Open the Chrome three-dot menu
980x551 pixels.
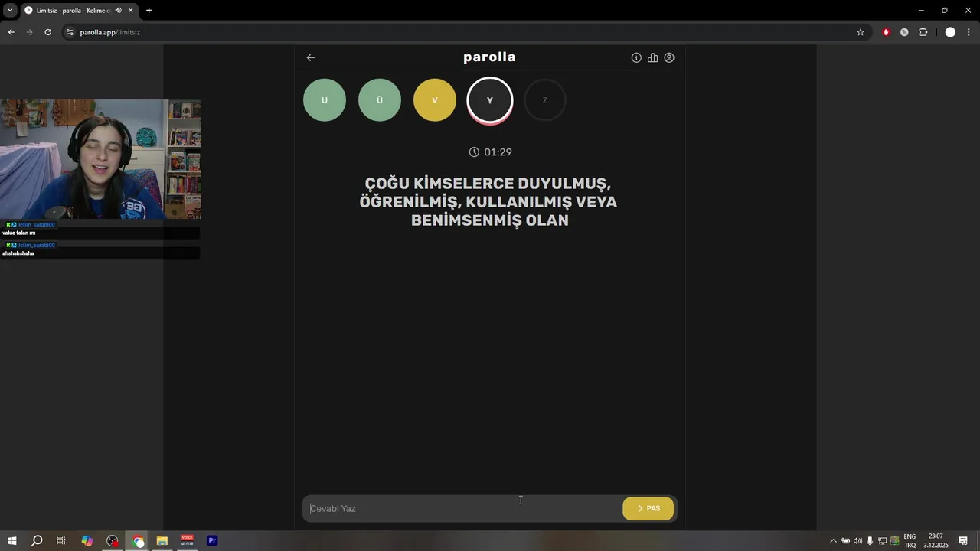[x=969, y=32]
